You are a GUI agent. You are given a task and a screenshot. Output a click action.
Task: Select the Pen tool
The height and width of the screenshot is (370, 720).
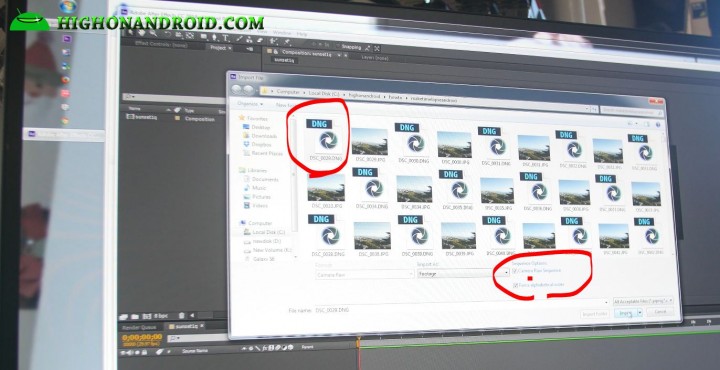[214, 37]
